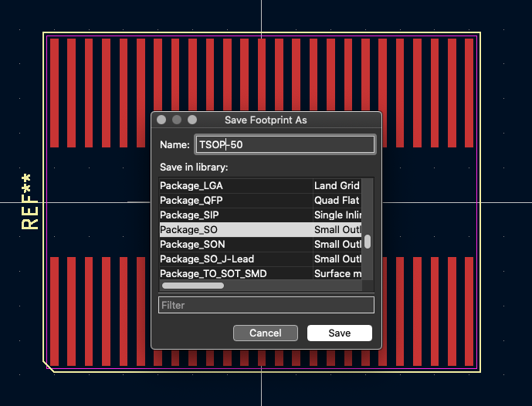The height and width of the screenshot is (406, 532).
Task: Select the Package_SO_J-Lead library entry
Action: click(235, 259)
